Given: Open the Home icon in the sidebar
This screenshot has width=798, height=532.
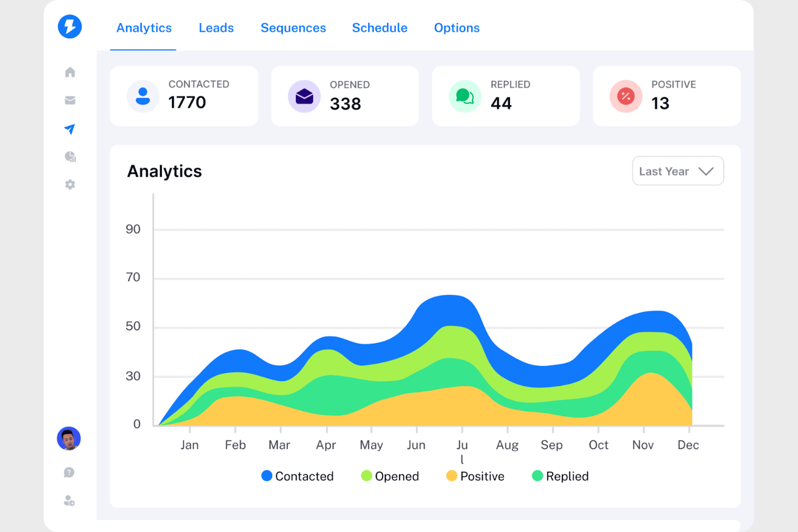Looking at the screenshot, I should [70, 72].
